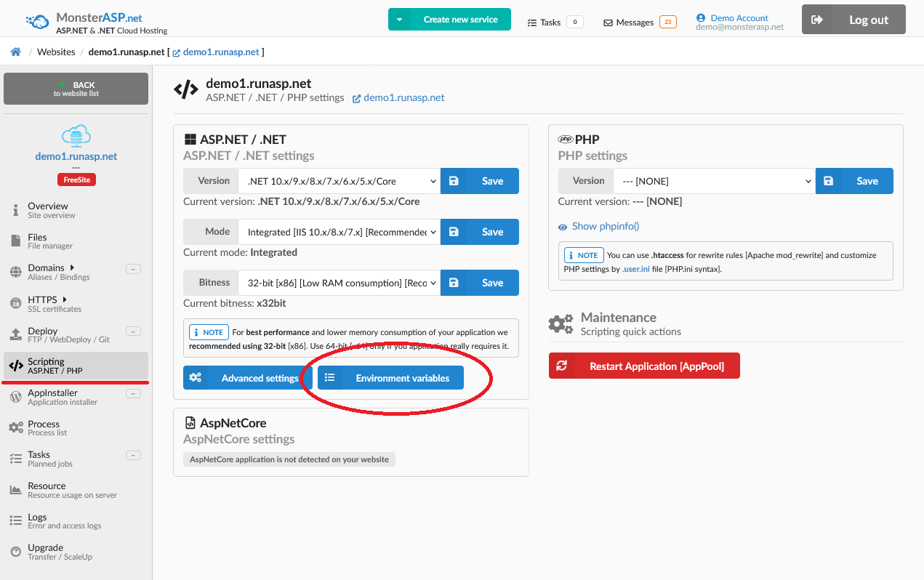924x580 pixels.
Task: Open Messages via the envelope icon
Action: [608, 23]
